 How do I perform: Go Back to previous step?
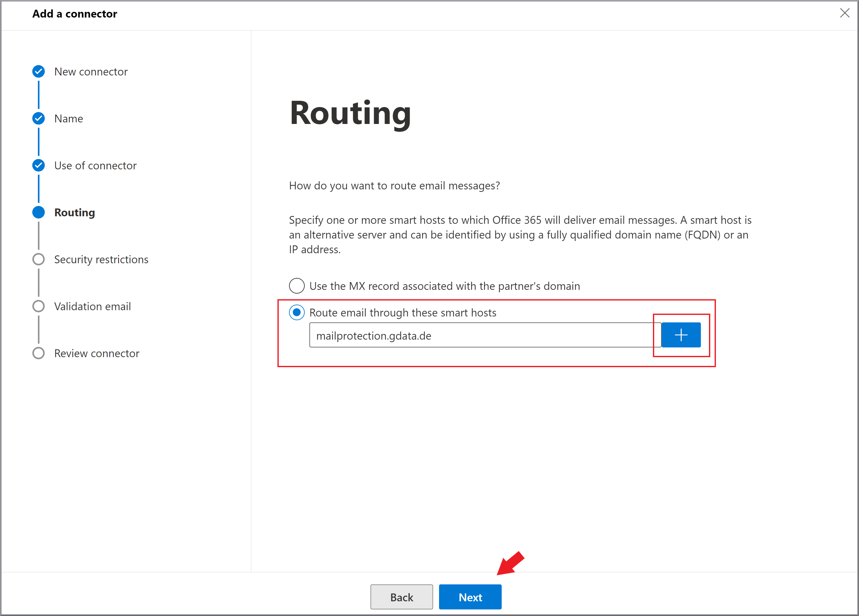pos(401,597)
